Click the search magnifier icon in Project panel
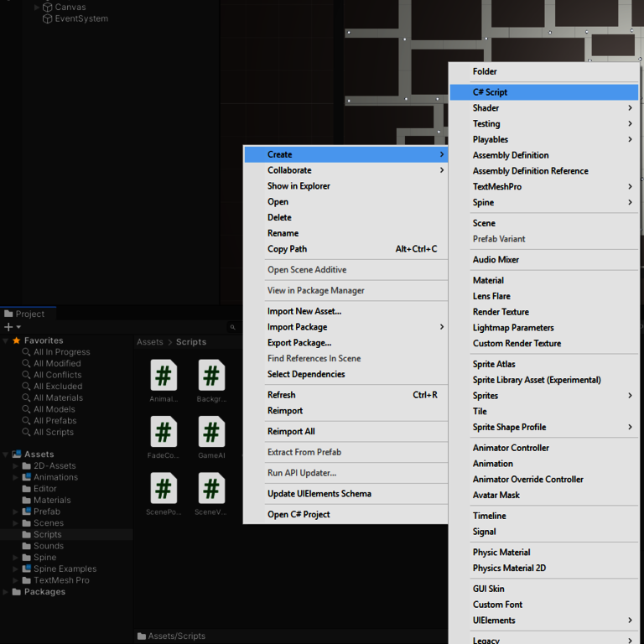The width and height of the screenshot is (644, 644). 233,327
